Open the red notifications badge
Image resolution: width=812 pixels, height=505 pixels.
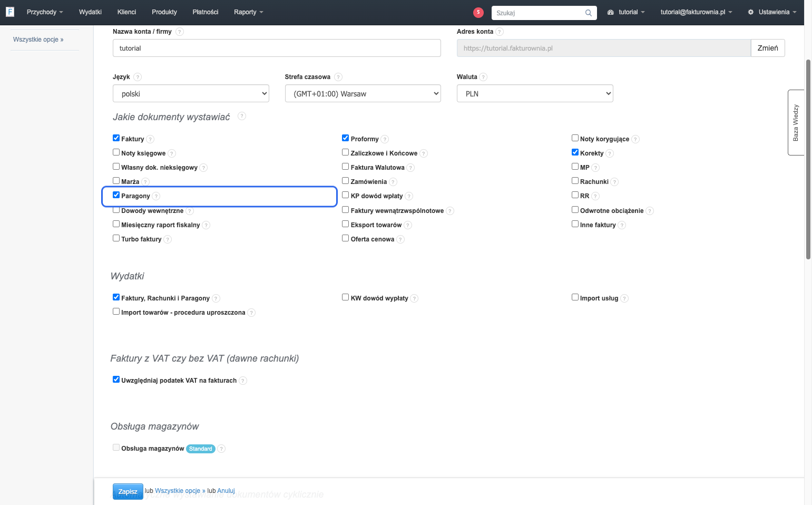(478, 12)
